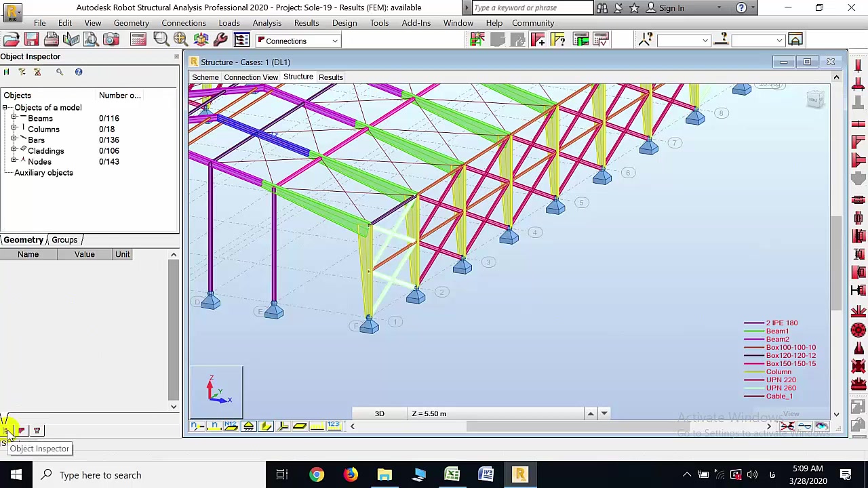The image size is (868, 488).
Task: Click the 3D view button
Action: (x=380, y=413)
